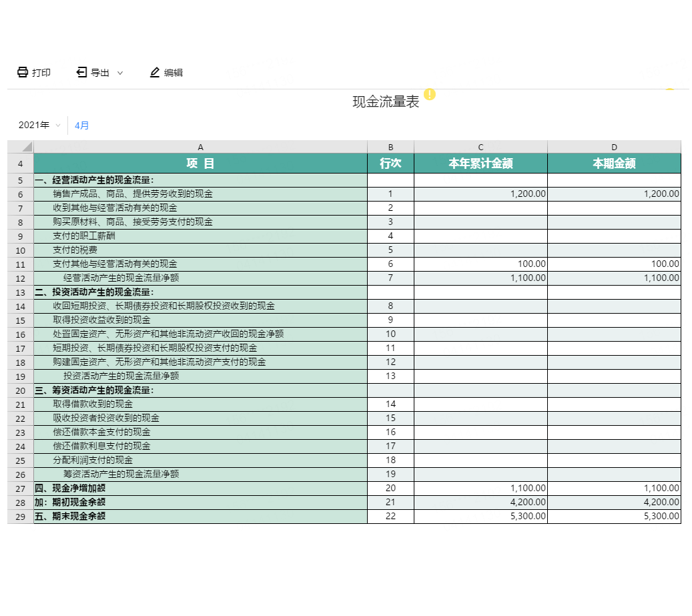Viewport: 692px width, 616px height.
Task: Click the 本年累计金额 header cell
Action: click(x=480, y=164)
